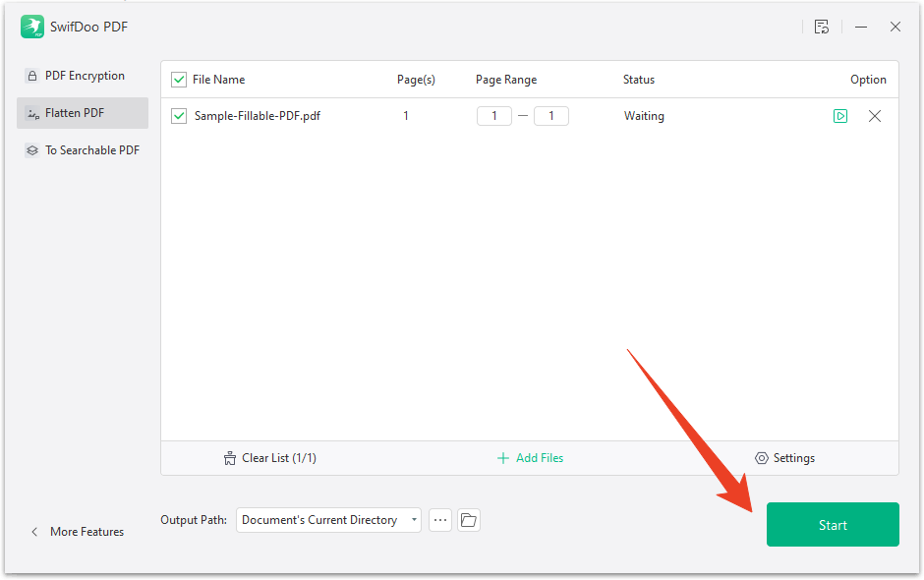Click Add Files
924x580 pixels.
coord(531,458)
